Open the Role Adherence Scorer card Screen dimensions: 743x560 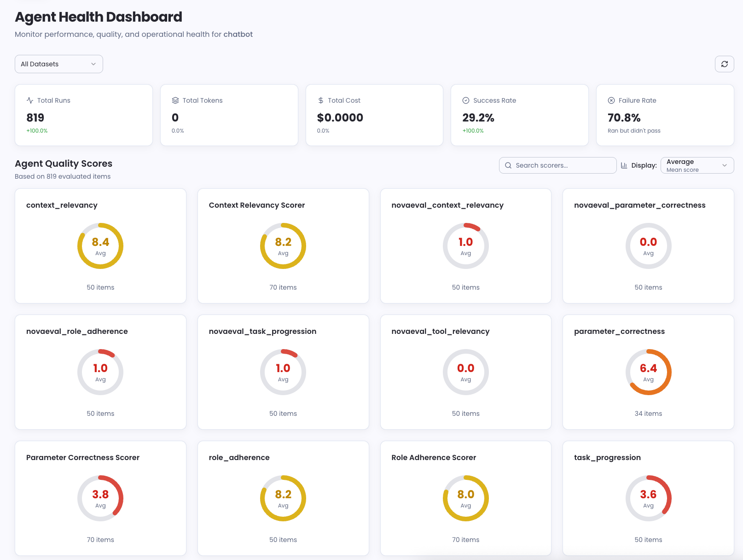[x=465, y=498]
